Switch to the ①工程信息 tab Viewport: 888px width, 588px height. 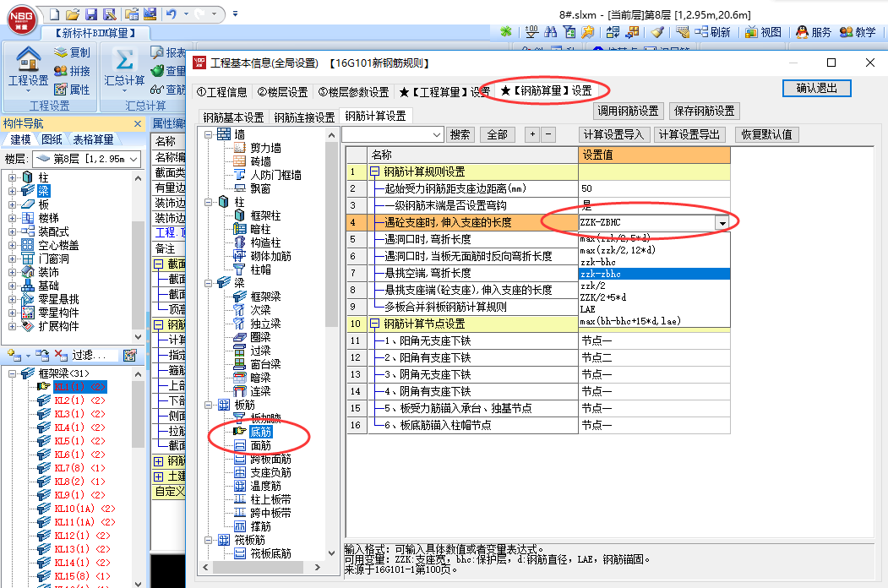point(222,92)
